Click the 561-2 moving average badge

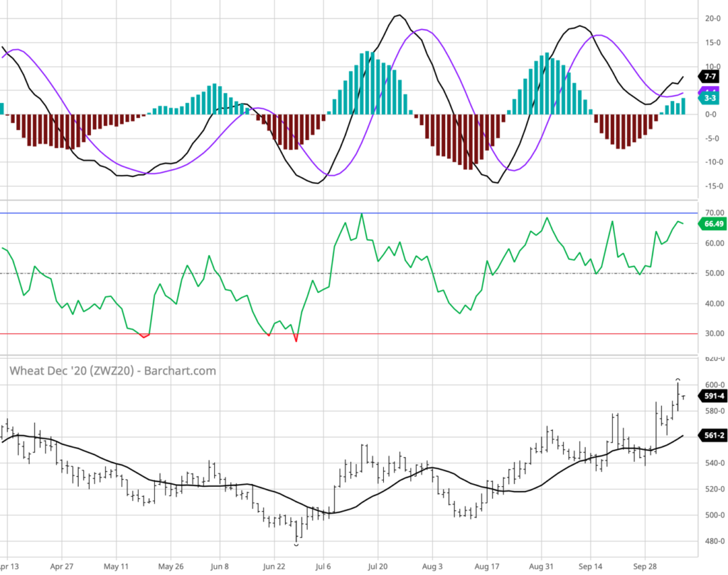(x=711, y=436)
